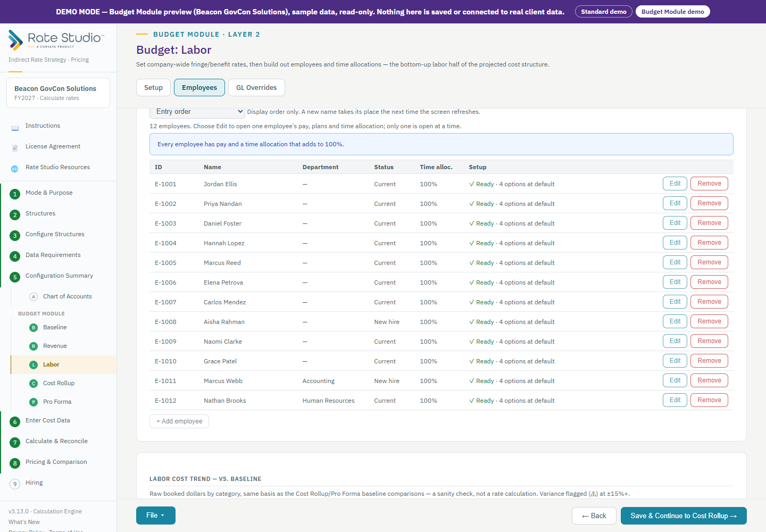
Task: Click the Revenue 'R' badge
Action: coord(34,346)
